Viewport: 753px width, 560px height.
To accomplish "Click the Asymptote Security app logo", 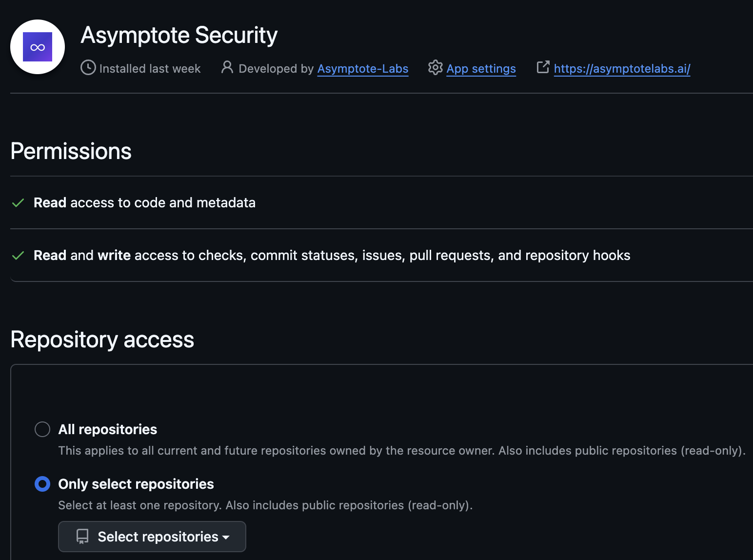I will (38, 47).
